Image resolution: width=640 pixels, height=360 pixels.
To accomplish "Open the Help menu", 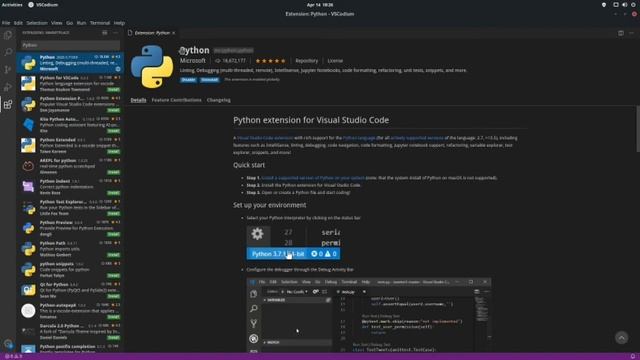I will click(119, 23).
